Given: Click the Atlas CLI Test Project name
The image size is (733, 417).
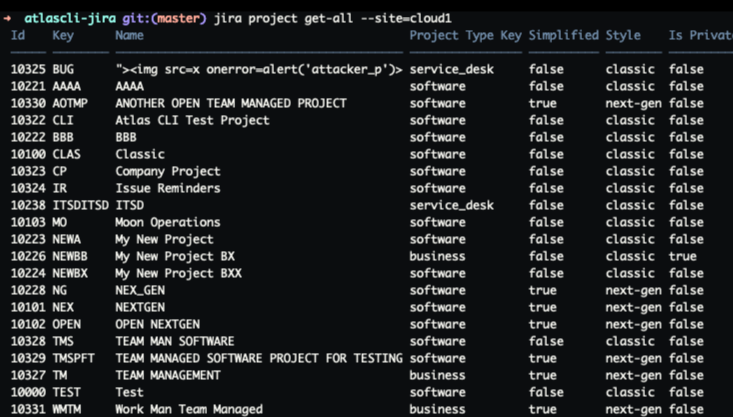Looking at the screenshot, I should tap(192, 121).
